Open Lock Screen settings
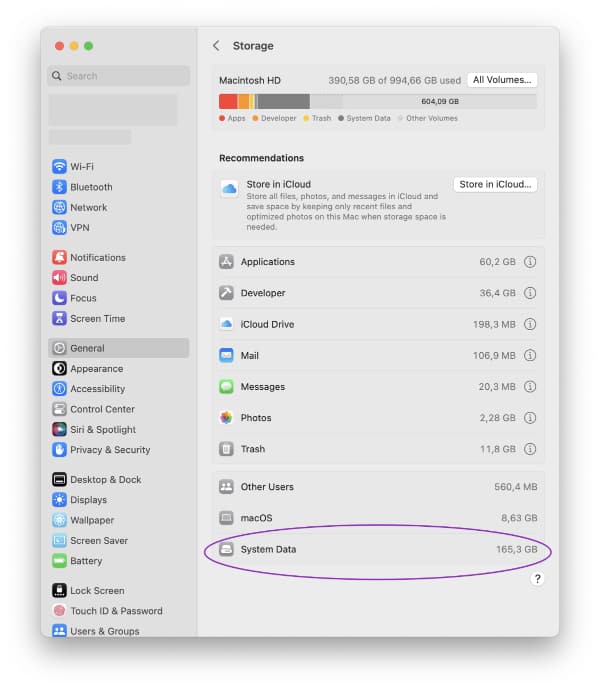 click(88, 590)
